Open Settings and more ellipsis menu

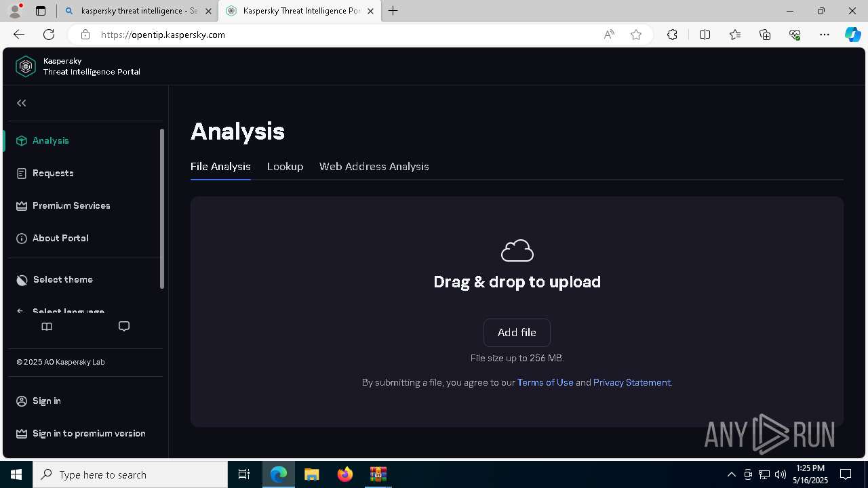point(825,35)
